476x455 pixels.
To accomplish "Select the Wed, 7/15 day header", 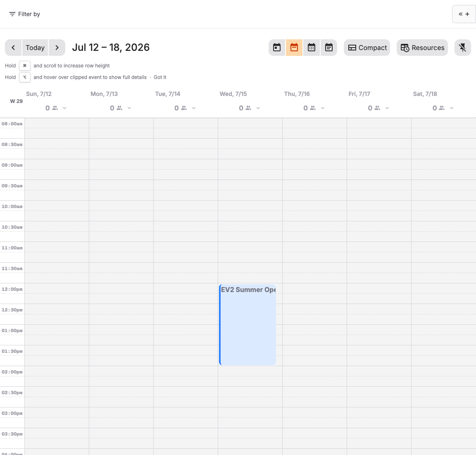I will tap(233, 94).
